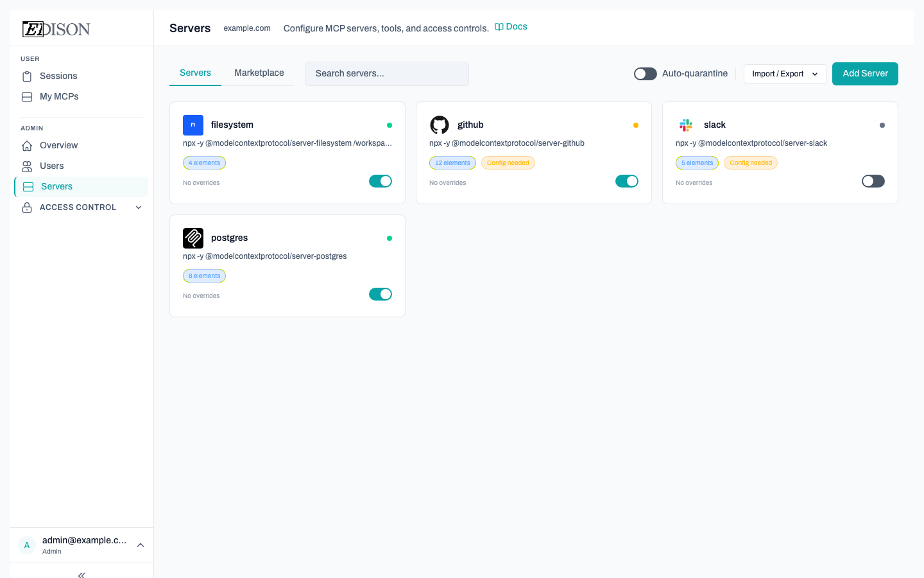Open the Docs link

511,27
